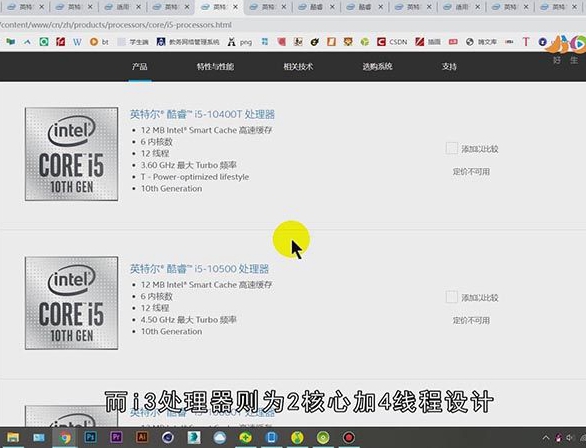Open the 教务网络管理系统 bookmark

[188, 42]
